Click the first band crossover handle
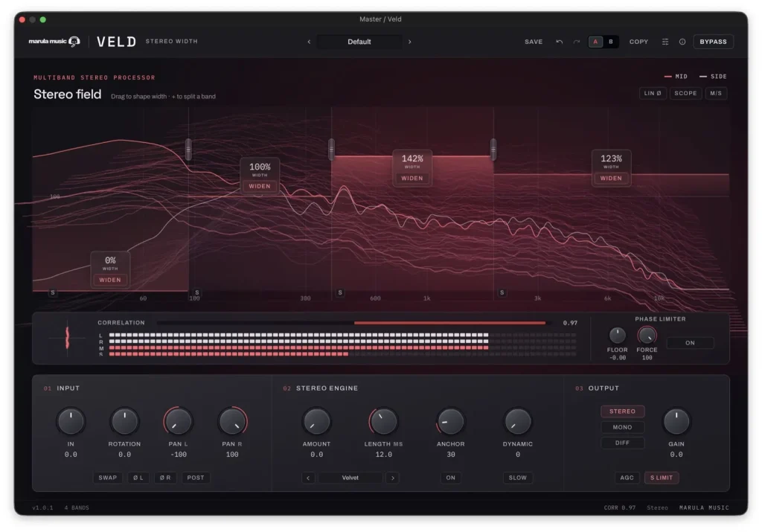The width and height of the screenshot is (762, 532). coord(188,149)
